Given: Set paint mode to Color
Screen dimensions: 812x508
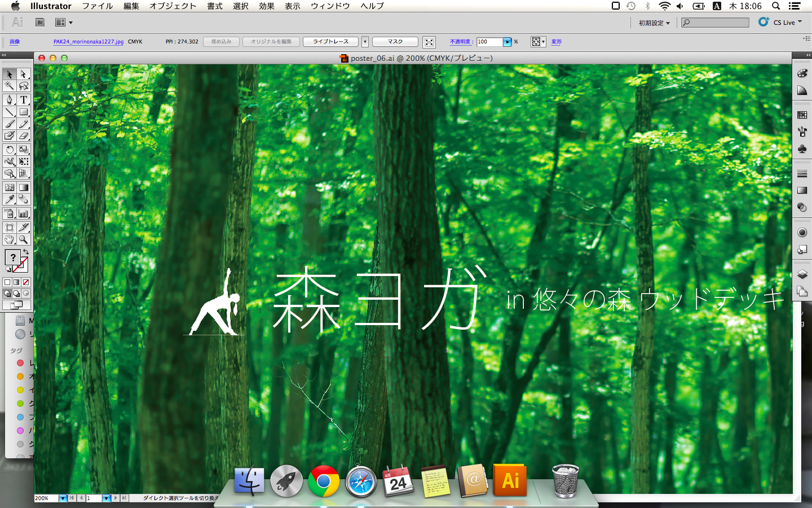Looking at the screenshot, I should point(7,282).
